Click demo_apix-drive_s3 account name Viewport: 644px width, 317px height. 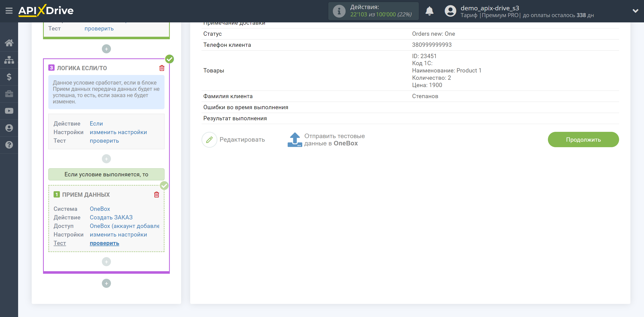click(490, 8)
